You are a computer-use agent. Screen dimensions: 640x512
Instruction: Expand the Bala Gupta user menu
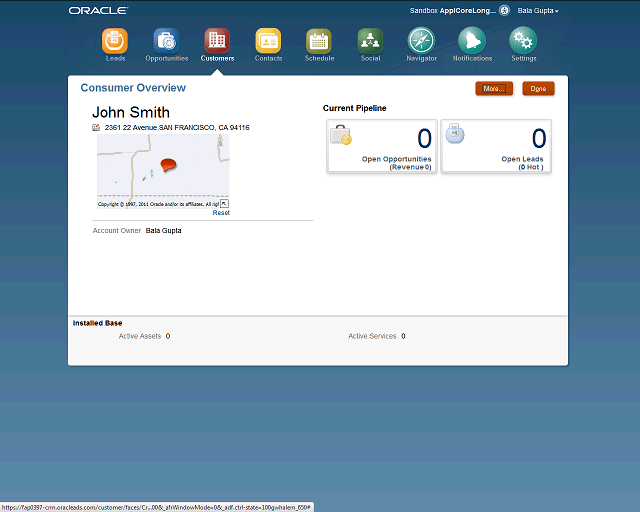coord(538,11)
